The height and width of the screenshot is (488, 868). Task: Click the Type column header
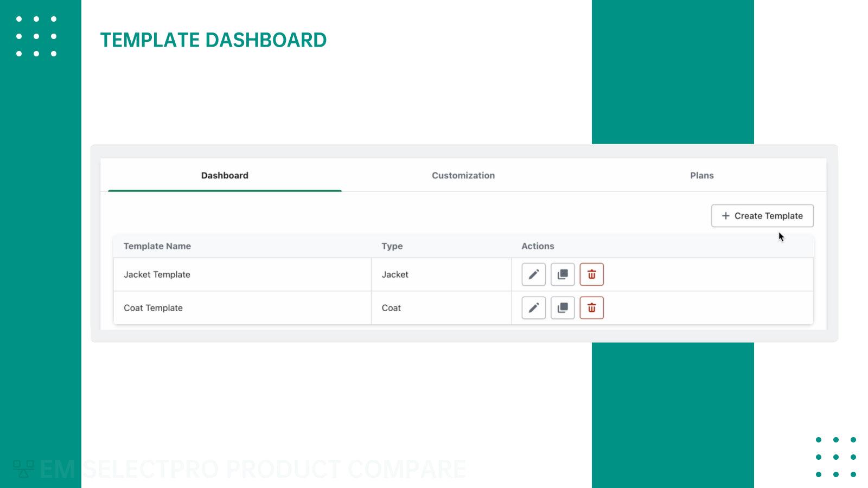(392, 246)
